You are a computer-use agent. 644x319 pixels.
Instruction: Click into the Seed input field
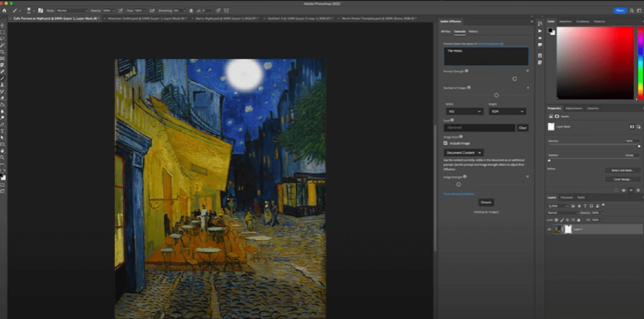click(479, 127)
